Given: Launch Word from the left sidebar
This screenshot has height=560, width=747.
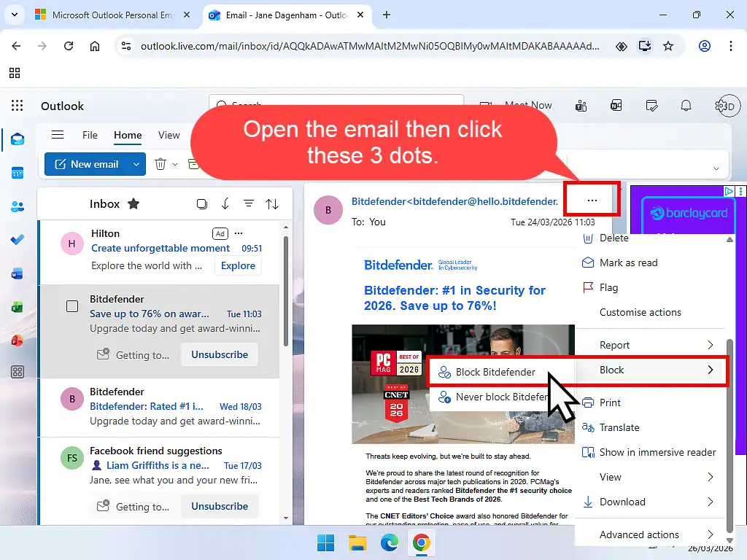Looking at the screenshot, I should pyautogui.click(x=17, y=273).
